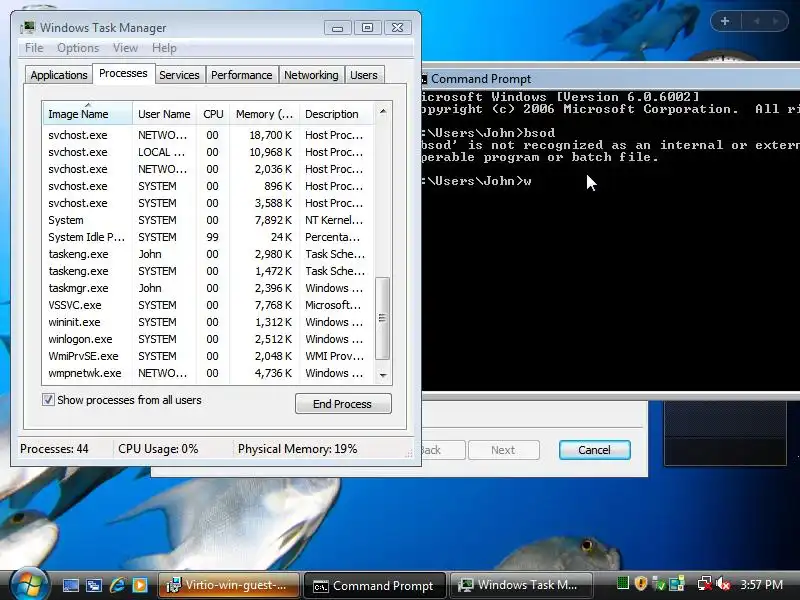
Task: Click the Physical Memory 19% status entry
Action: coord(297,449)
